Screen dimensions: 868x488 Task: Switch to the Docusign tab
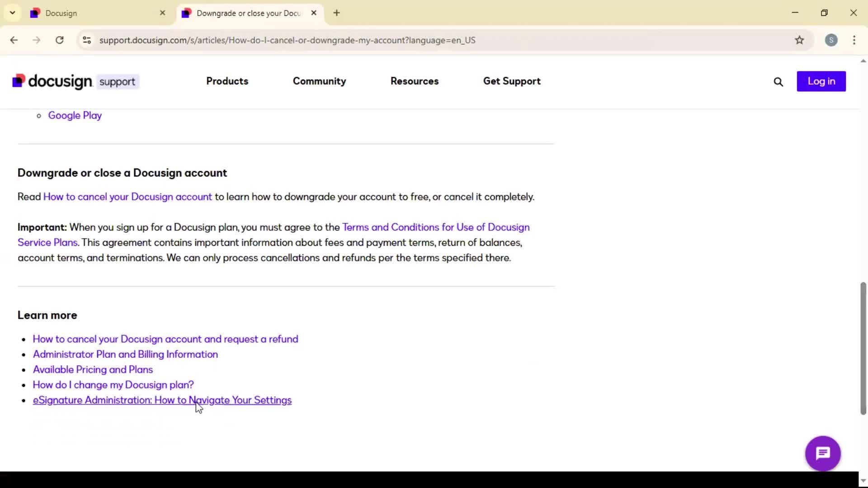click(x=98, y=13)
